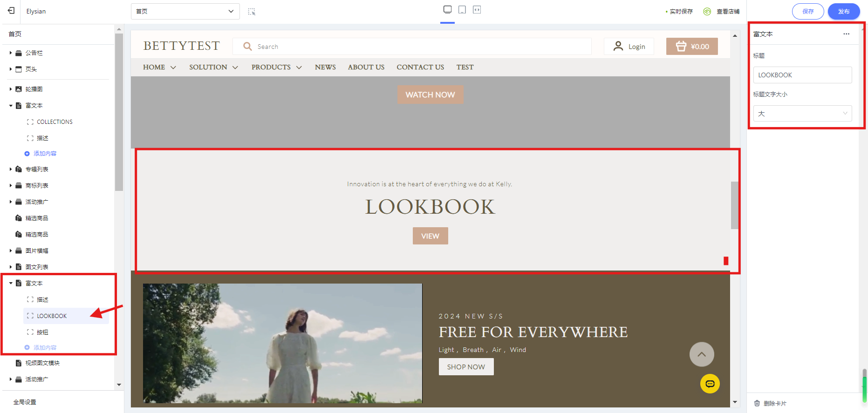Click the 发布 publish button
Viewport: 868px width, 413px height.
[x=843, y=12]
